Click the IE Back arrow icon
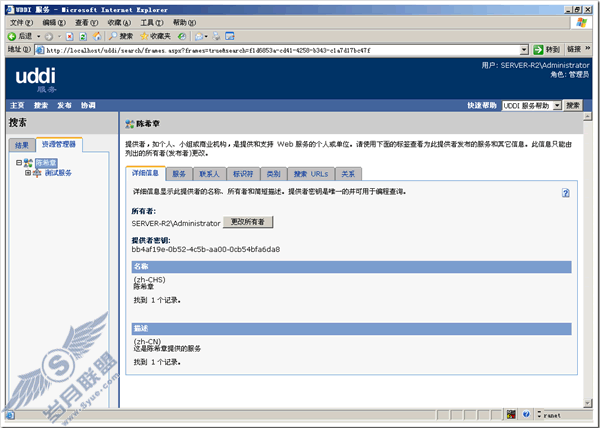The image size is (600, 428). (12, 36)
